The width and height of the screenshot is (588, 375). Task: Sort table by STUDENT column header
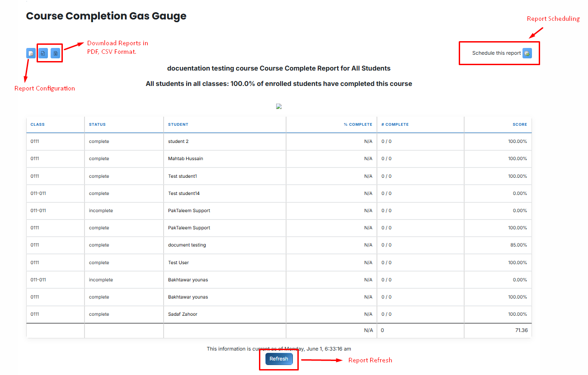(x=178, y=124)
